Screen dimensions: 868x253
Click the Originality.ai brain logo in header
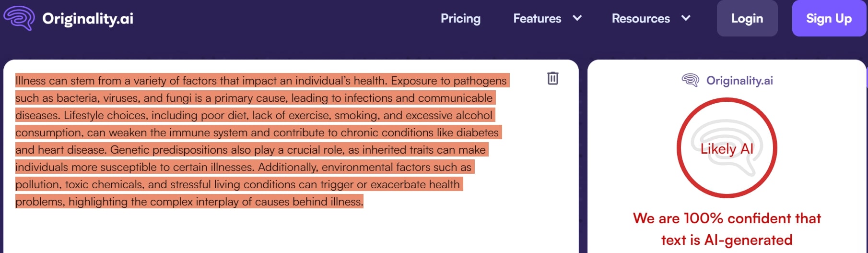(19, 18)
